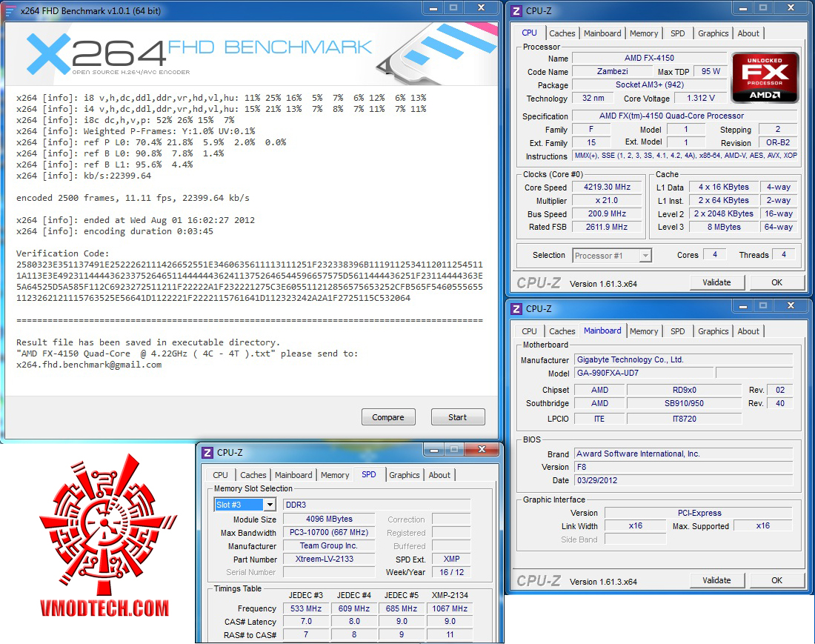815x644 pixels.
Task: Click the Z icon of Mainboard CPU-Z window
Action: pos(516,309)
